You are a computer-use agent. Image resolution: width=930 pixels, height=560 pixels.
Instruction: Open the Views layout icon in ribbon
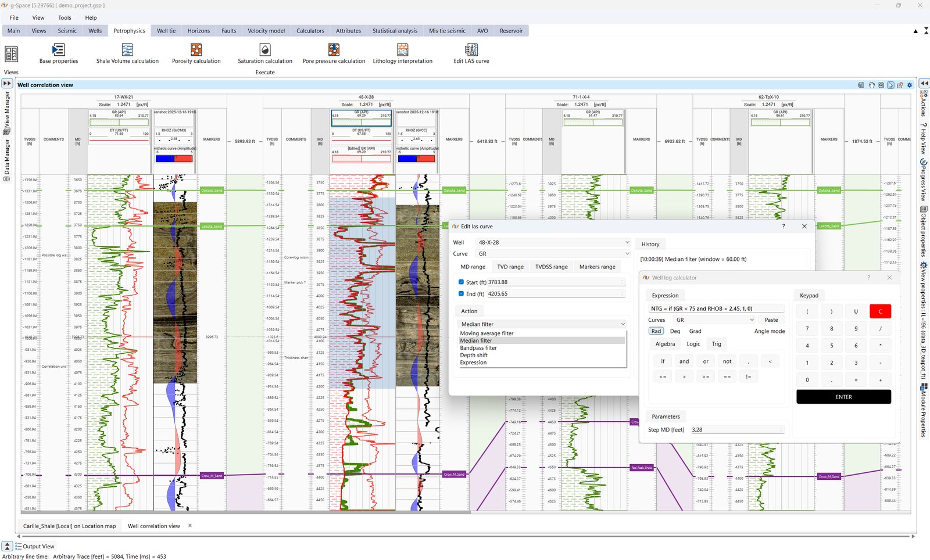(x=11, y=54)
